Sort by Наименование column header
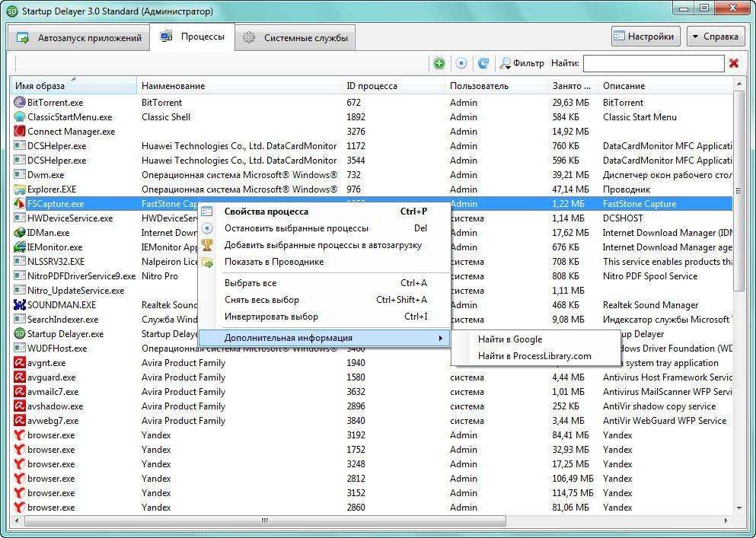This screenshot has width=756, height=538. [x=240, y=86]
